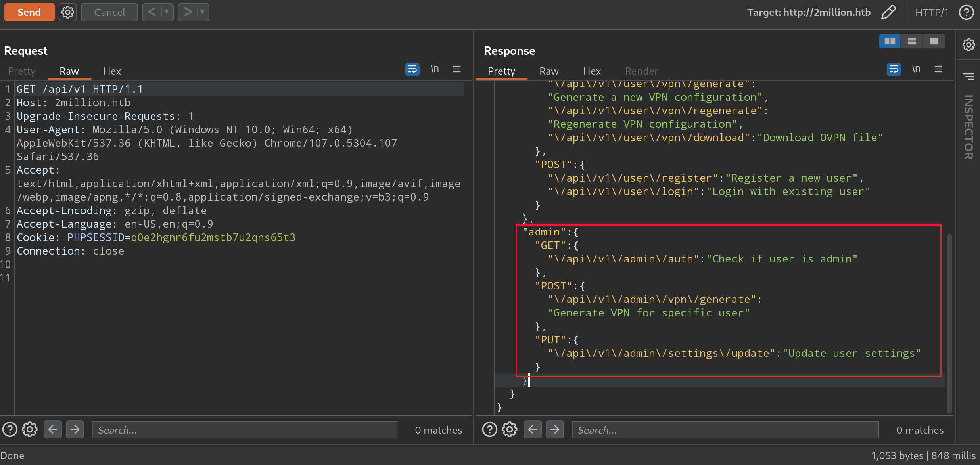Expand the navigate forward dropdown arrow
This screenshot has width=980, height=465.
(x=203, y=11)
